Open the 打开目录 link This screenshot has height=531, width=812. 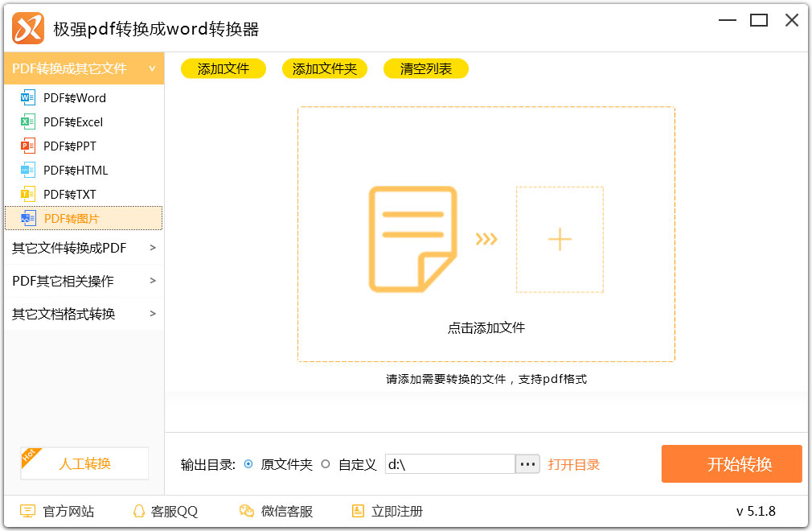click(x=574, y=464)
